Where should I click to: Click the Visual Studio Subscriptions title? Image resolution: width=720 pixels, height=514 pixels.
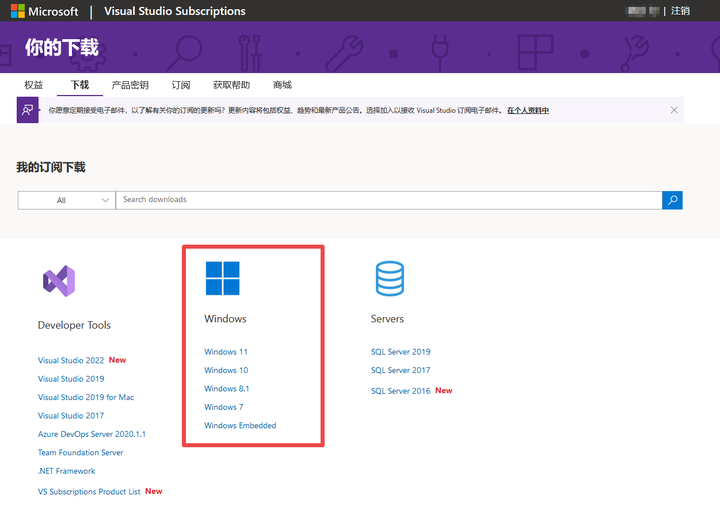coord(174,11)
